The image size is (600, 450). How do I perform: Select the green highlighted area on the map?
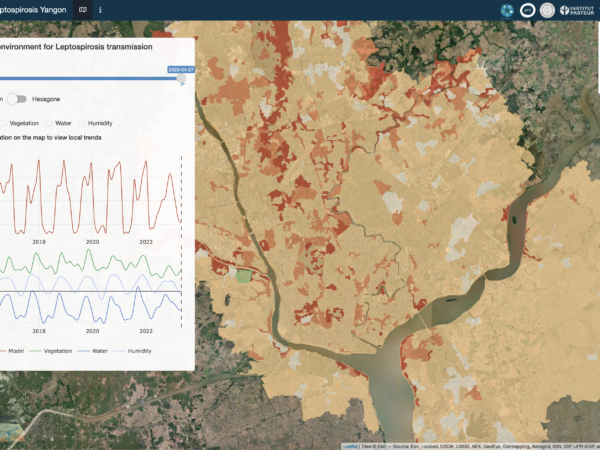click(244, 276)
